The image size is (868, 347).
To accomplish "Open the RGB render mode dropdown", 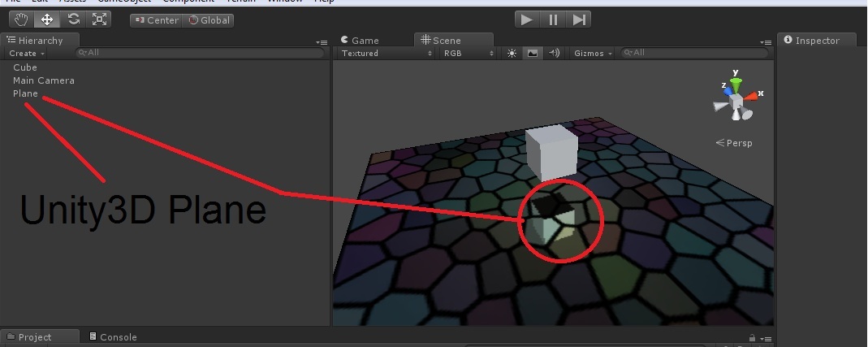I will point(469,53).
